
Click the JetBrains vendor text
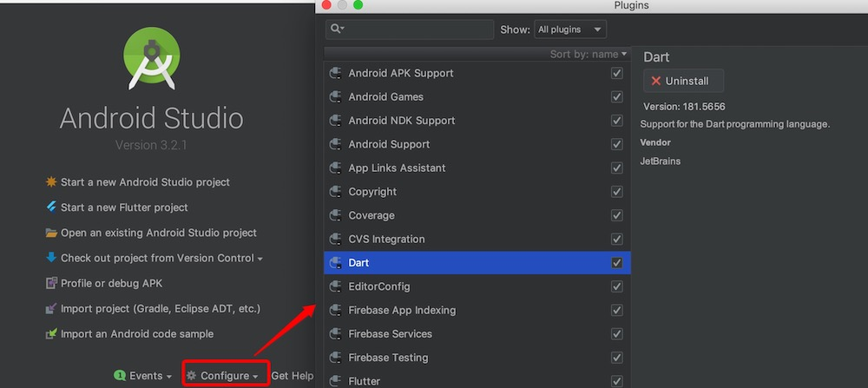(x=661, y=161)
